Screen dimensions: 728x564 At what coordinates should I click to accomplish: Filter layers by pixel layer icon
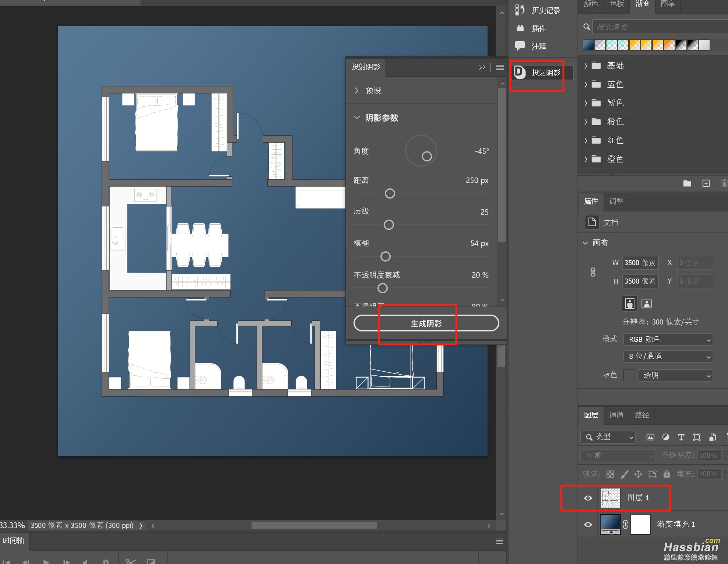[x=650, y=437]
